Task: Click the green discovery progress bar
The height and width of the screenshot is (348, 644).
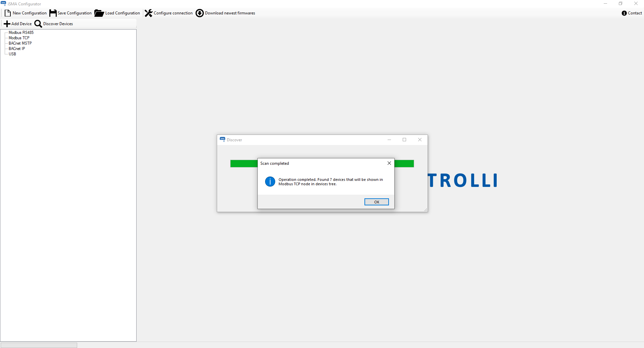Action: point(244,164)
